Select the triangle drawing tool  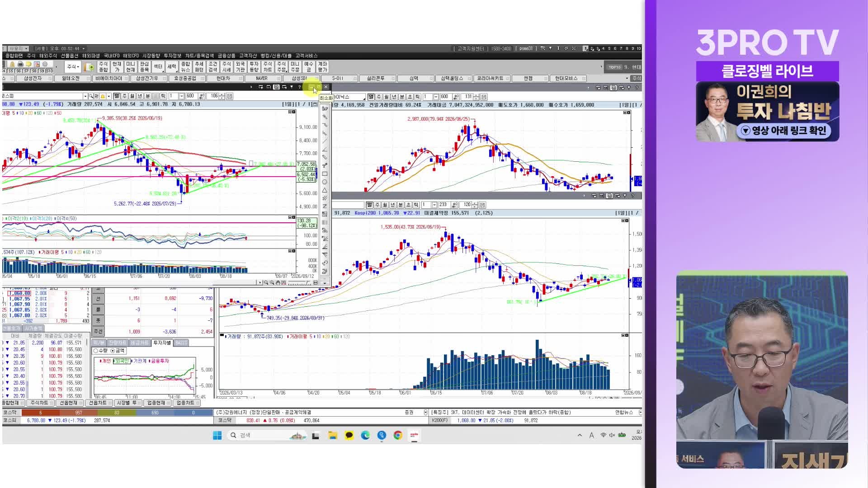click(x=325, y=190)
